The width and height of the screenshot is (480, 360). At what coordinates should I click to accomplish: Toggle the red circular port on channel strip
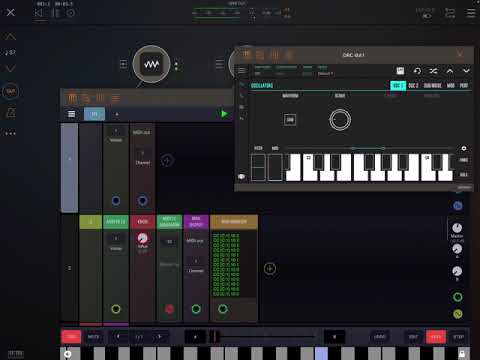[x=169, y=309]
